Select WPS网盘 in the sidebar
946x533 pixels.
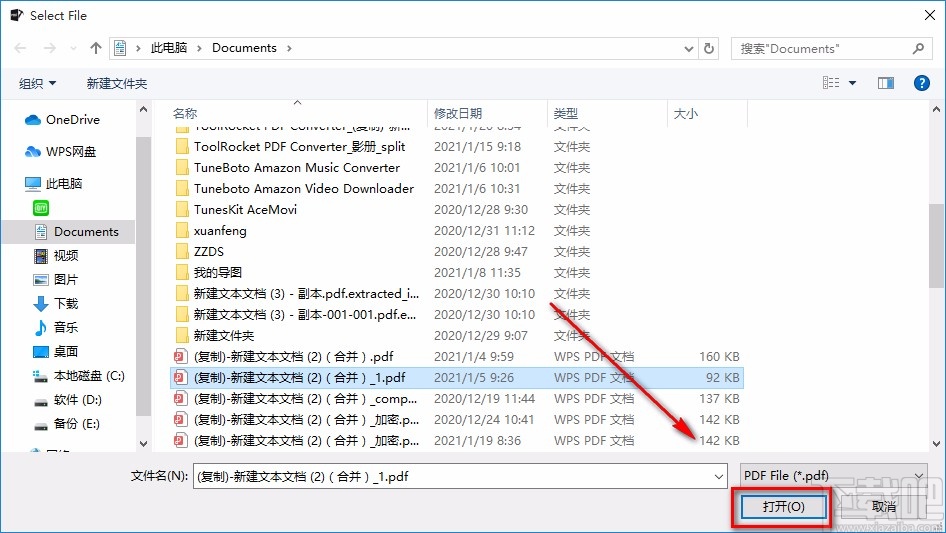pos(60,152)
